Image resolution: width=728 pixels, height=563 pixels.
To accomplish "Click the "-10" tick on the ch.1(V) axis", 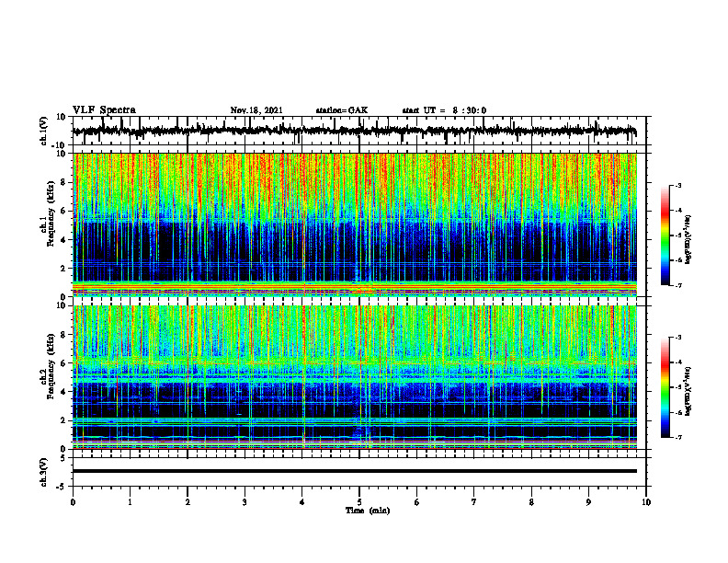I will [x=60, y=145].
